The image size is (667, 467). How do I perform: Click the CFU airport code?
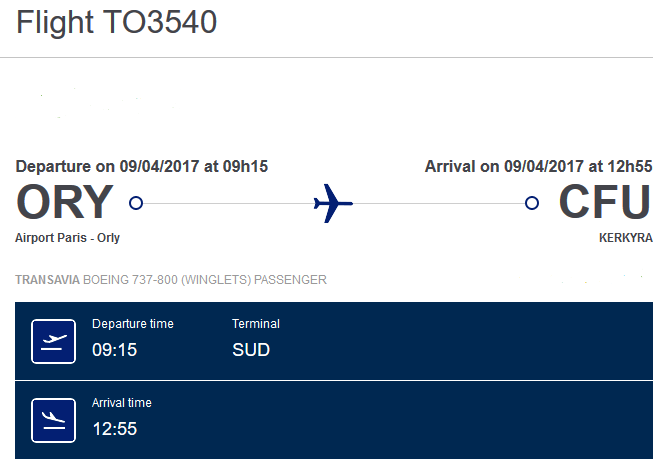click(x=605, y=202)
